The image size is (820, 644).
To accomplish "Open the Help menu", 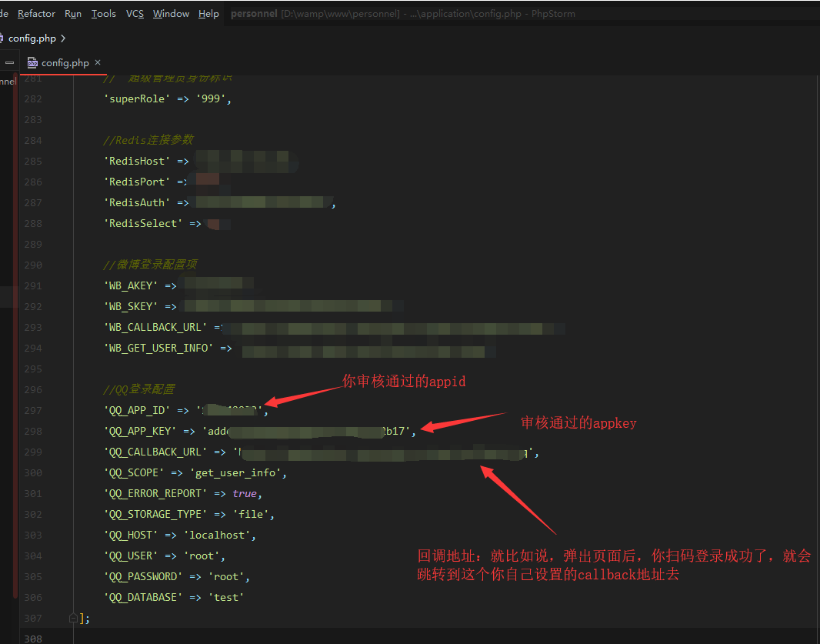I will [x=208, y=13].
